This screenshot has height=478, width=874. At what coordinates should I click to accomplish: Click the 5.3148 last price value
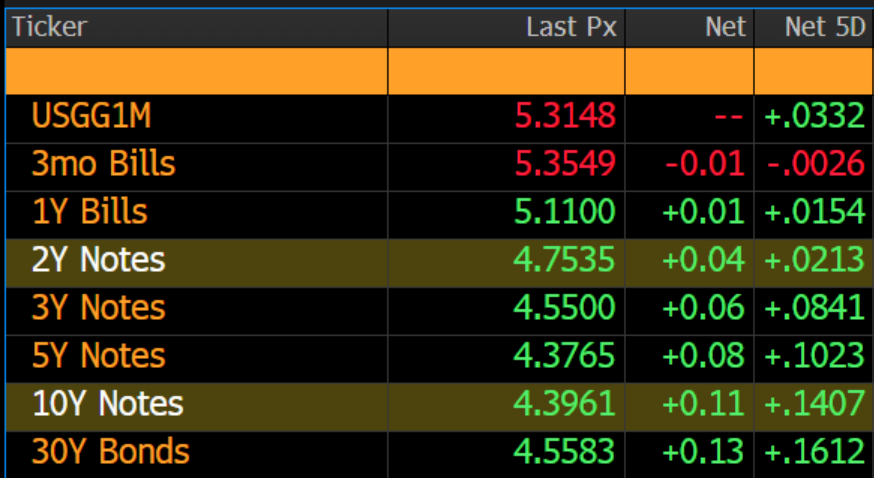point(565,116)
